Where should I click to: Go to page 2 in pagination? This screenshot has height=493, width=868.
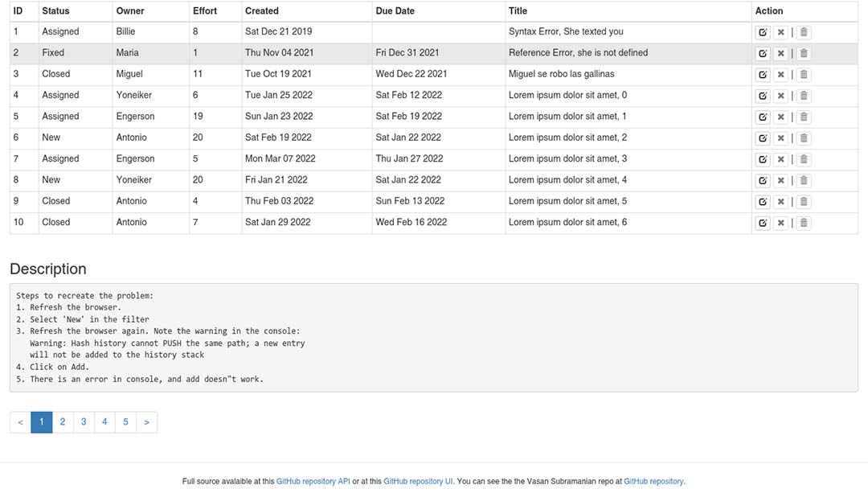coord(63,422)
